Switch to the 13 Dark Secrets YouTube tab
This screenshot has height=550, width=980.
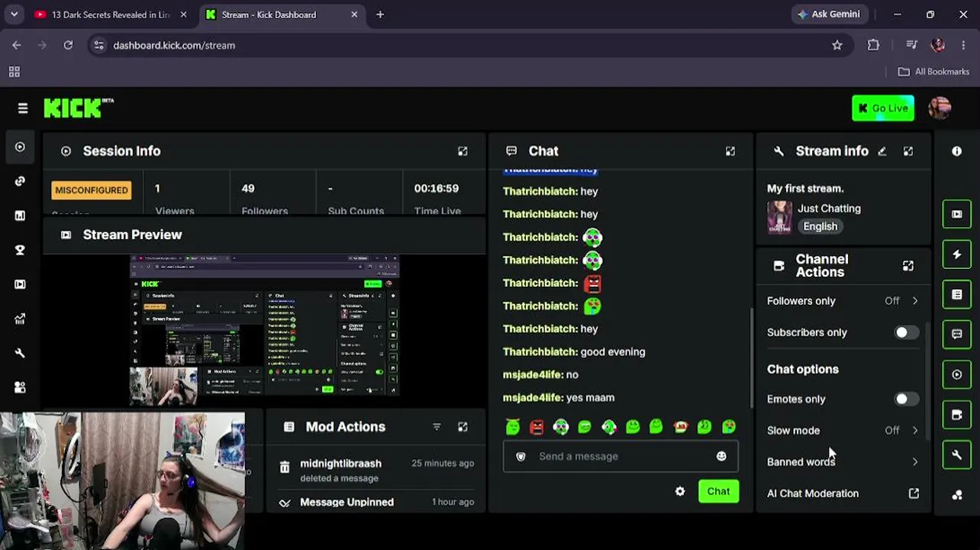[x=111, y=15]
